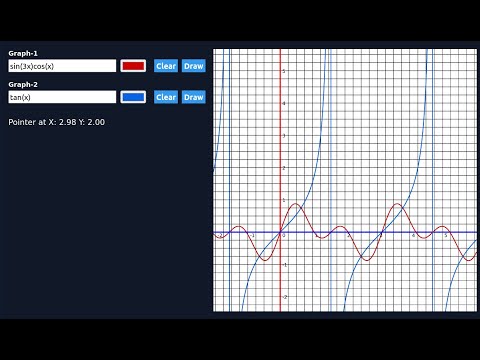Clear the Graph-2 function
Image resolution: width=480 pixels, height=360 pixels.
tap(166, 97)
